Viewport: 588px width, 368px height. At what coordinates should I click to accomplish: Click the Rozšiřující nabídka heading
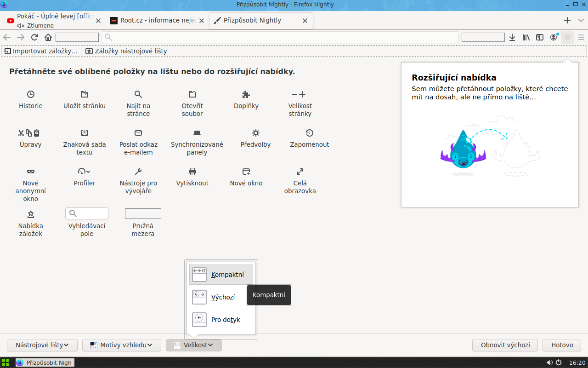point(454,78)
